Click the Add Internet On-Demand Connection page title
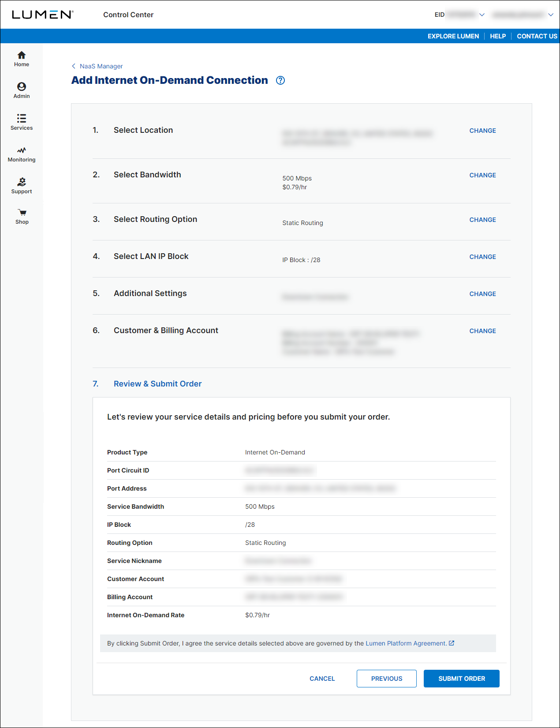Screen dimensions: 560x728 coord(170,80)
